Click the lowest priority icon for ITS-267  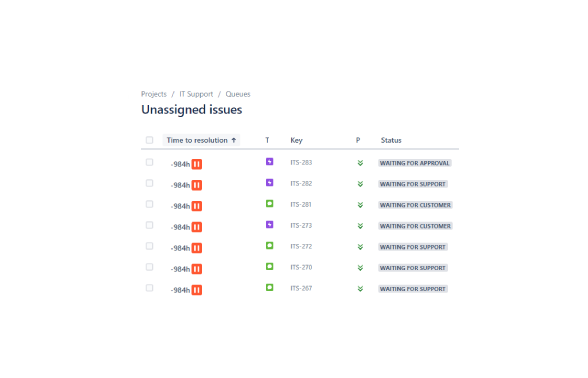(360, 289)
